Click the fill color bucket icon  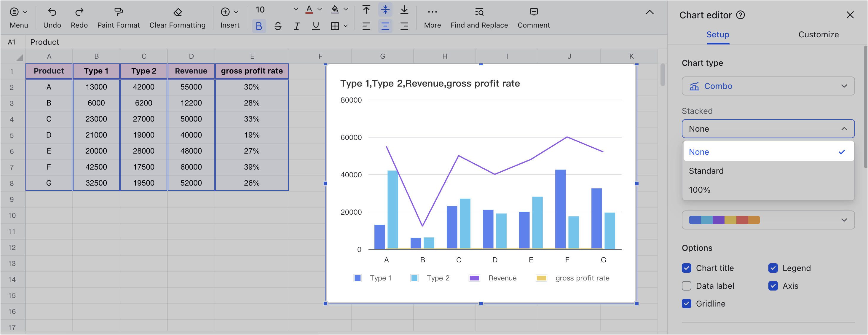[x=335, y=9]
